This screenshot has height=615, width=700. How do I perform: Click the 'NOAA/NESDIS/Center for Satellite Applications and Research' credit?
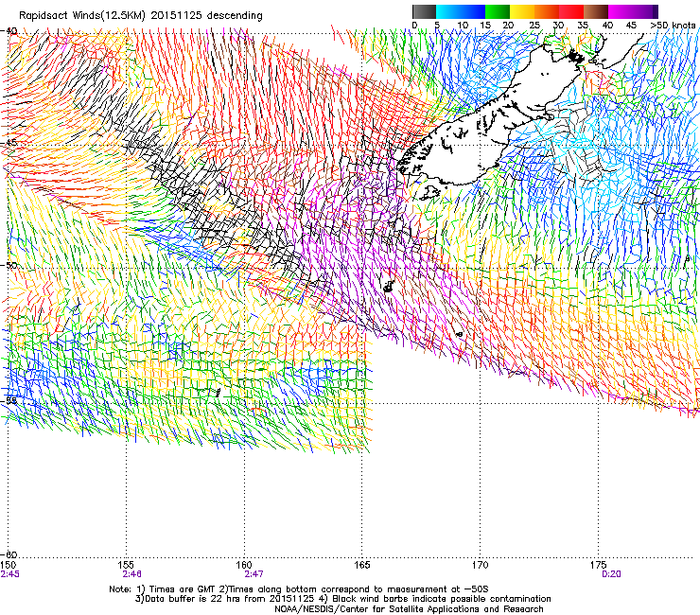[409, 609]
